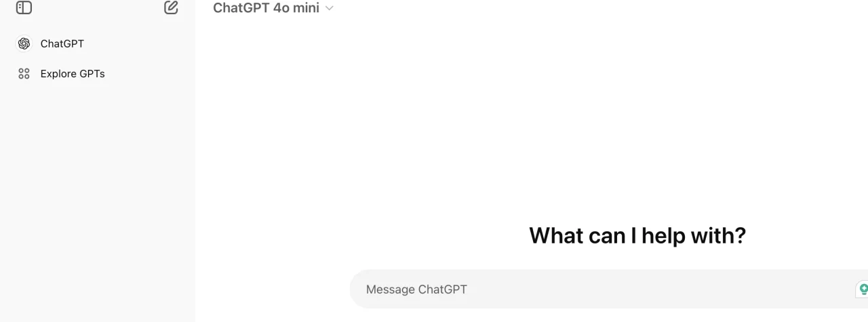
Task: Click the Explore GPTs grid icon
Action: point(24,73)
